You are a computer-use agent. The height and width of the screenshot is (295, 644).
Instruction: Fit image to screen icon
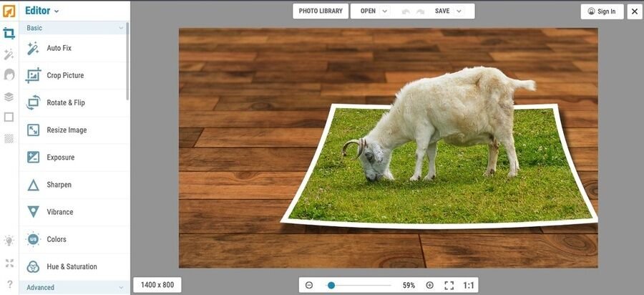click(449, 285)
